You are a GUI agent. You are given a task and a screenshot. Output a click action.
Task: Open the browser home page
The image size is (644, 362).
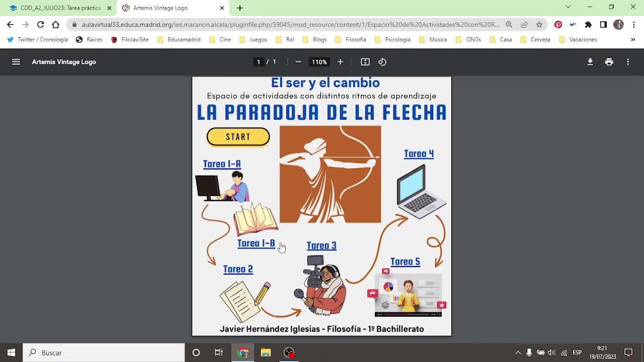pos(55,24)
